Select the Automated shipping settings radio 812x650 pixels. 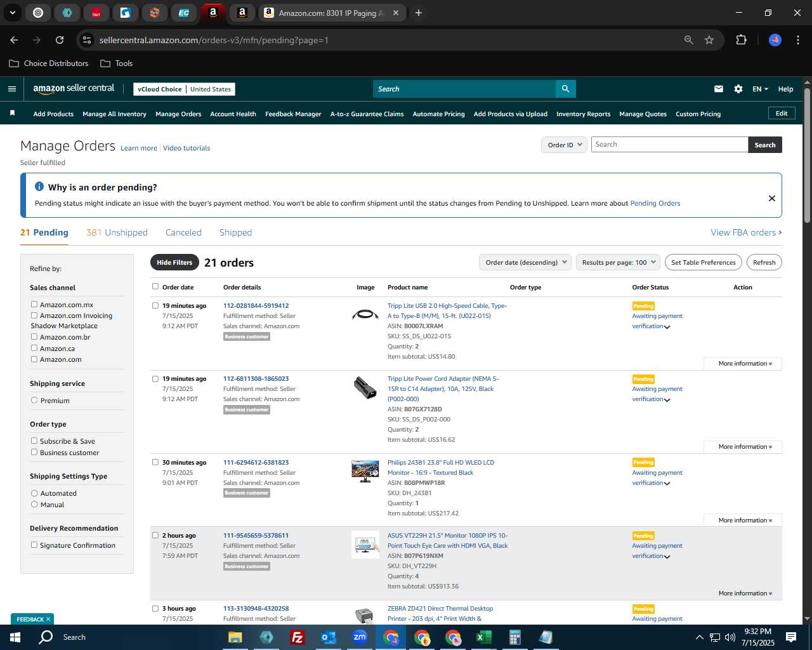(x=34, y=493)
